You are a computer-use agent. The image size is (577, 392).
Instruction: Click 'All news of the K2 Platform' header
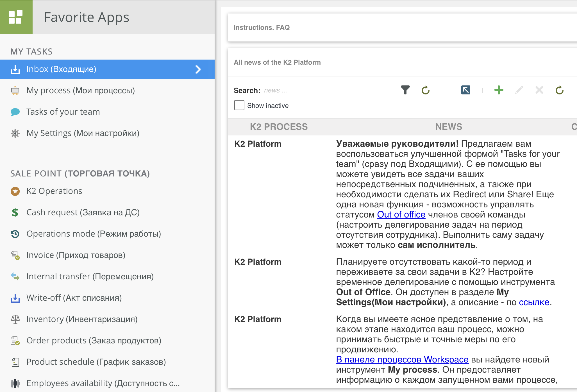pos(277,62)
